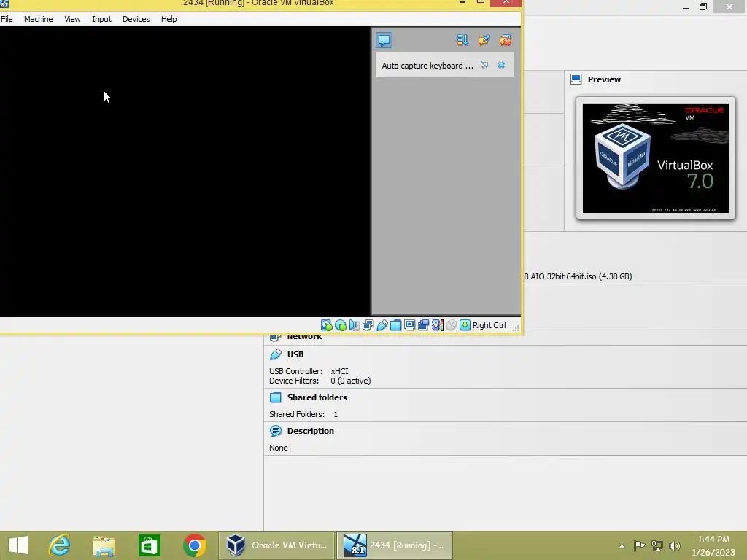Click the Description speech bubble icon

[x=275, y=431]
